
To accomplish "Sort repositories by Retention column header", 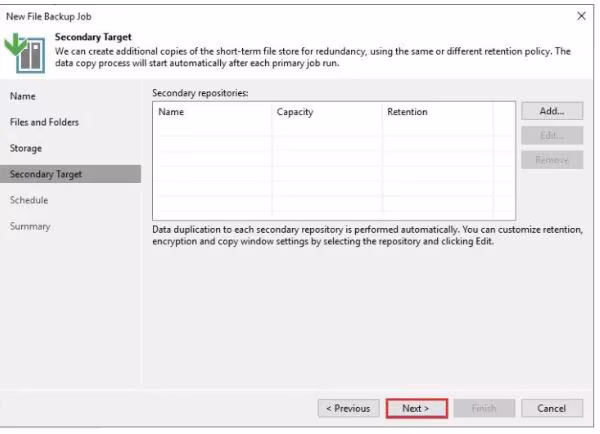I will (x=438, y=112).
